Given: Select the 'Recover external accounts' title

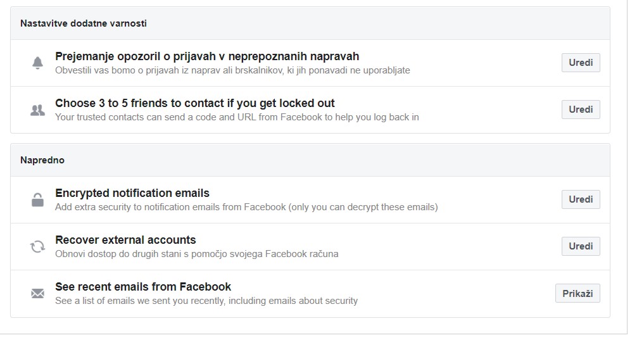Looking at the screenshot, I should tap(125, 240).
